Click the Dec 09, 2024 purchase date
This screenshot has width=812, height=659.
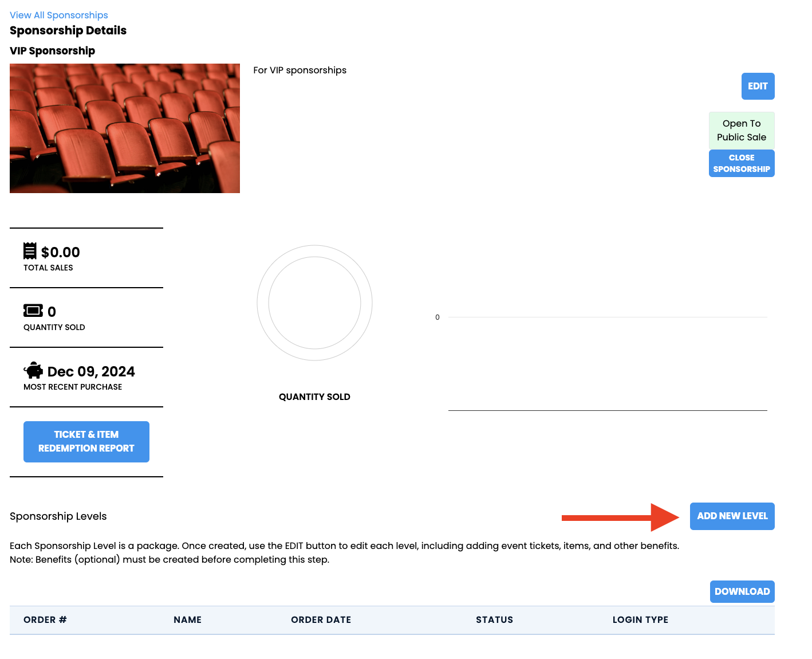91,371
